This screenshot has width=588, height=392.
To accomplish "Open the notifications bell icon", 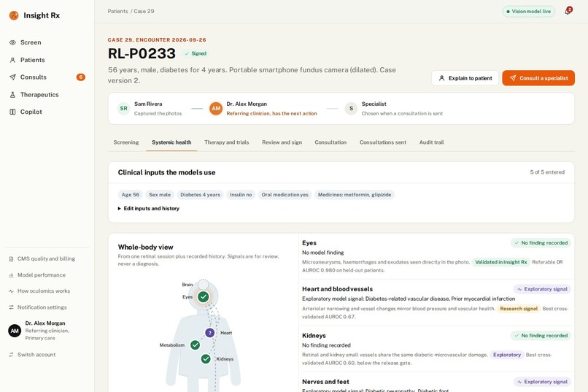I will [x=568, y=11].
